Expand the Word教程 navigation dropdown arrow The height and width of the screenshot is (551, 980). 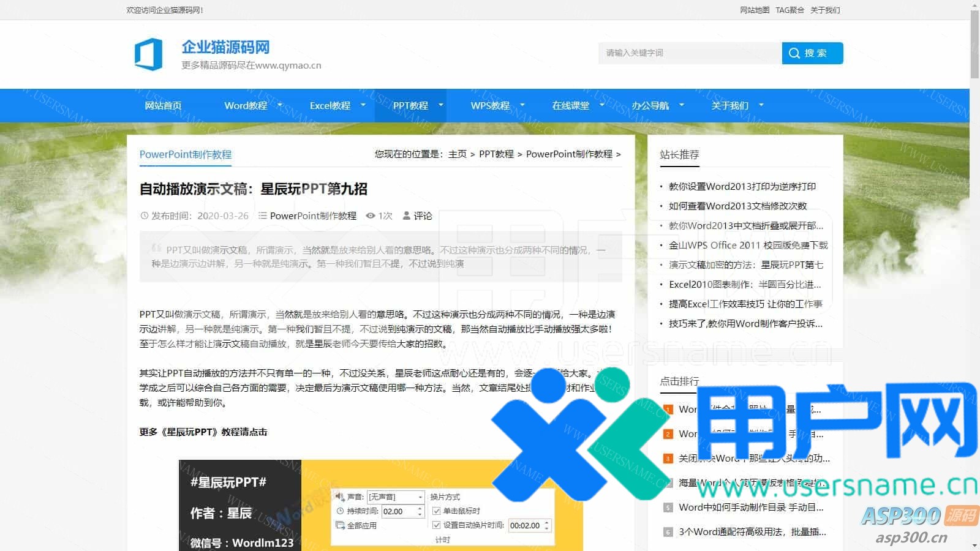[281, 105]
